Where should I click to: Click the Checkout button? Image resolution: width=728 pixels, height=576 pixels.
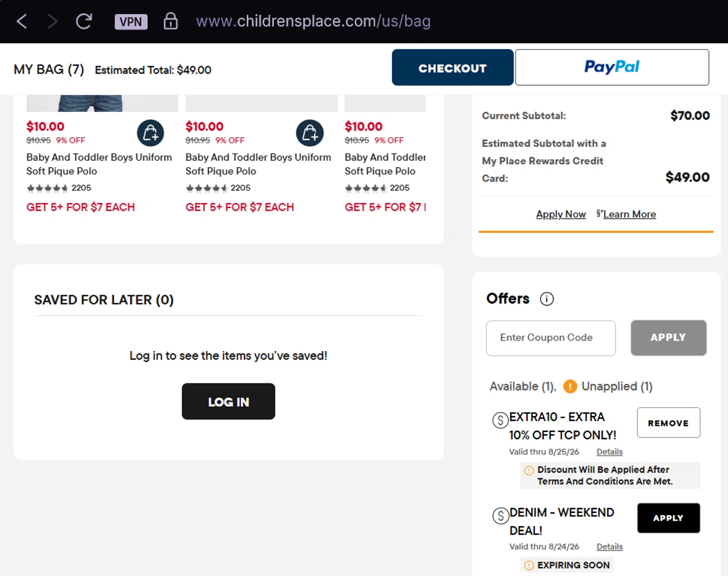click(452, 67)
